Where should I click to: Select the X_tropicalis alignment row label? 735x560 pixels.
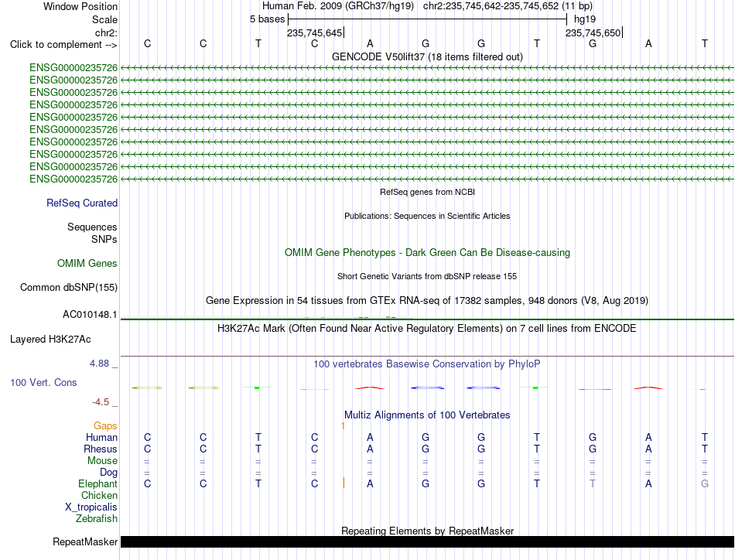coord(91,507)
